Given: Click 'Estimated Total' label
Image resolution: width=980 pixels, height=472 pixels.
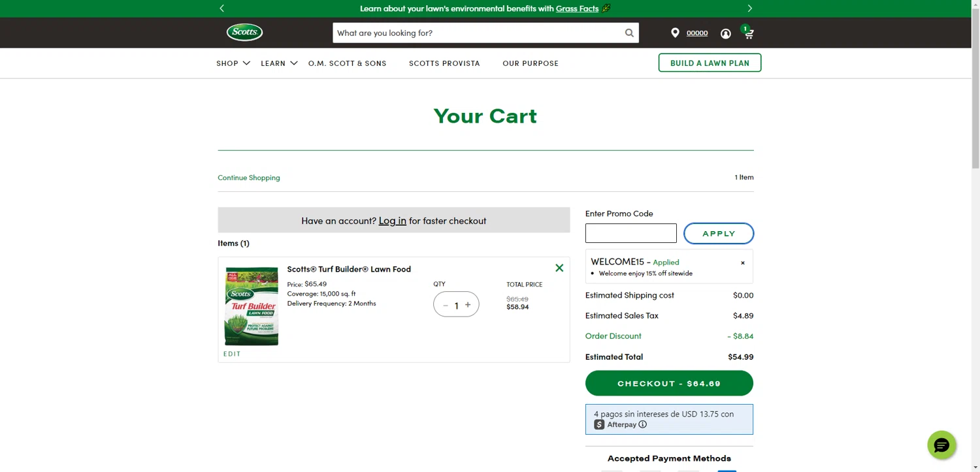Looking at the screenshot, I should click(614, 356).
